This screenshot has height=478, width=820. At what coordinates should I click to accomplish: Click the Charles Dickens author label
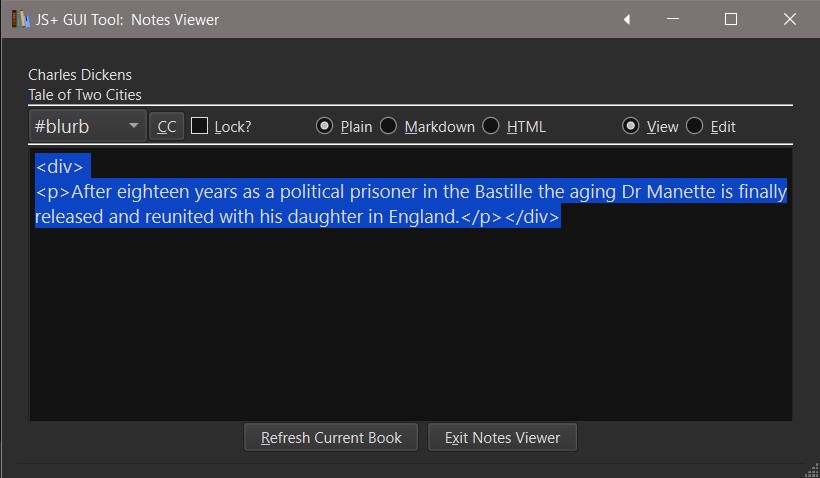80,75
